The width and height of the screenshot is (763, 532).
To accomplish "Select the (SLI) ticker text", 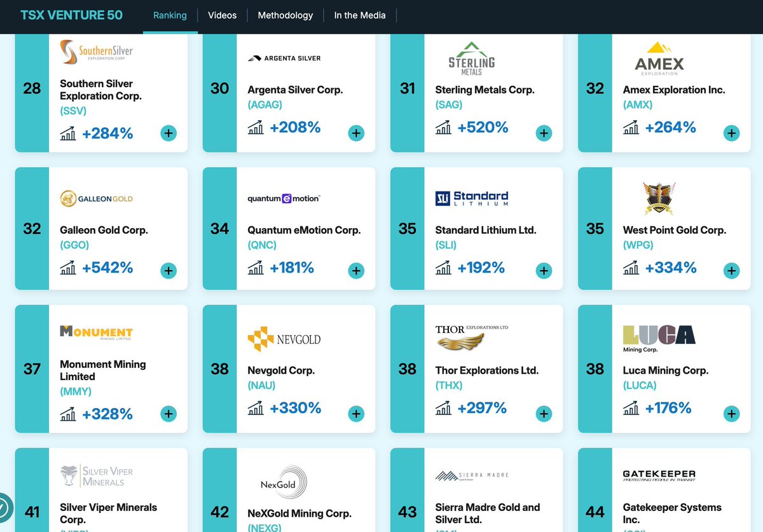I will click(x=446, y=245).
